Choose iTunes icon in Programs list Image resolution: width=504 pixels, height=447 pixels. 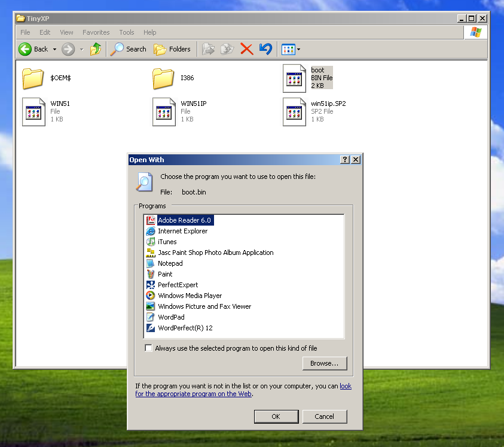151,242
